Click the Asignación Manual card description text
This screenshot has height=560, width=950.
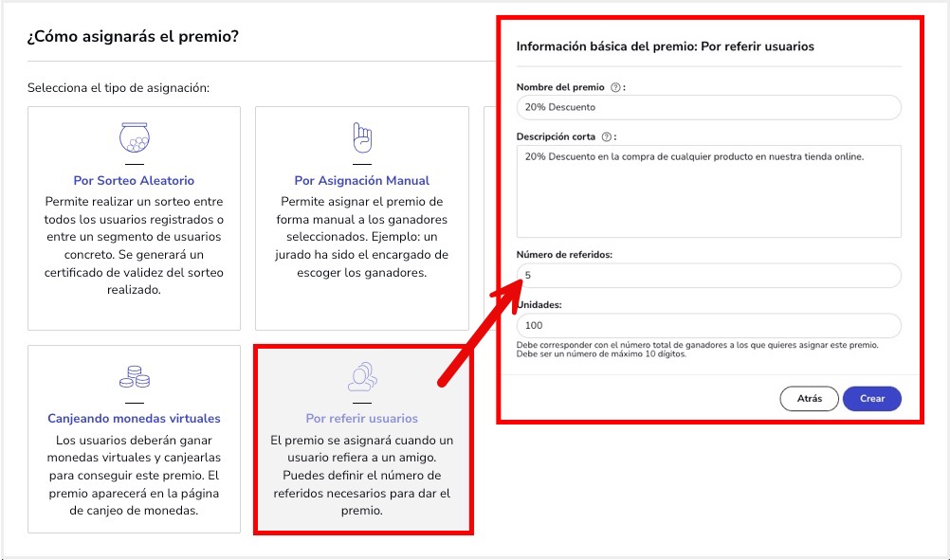tap(361, 237)
